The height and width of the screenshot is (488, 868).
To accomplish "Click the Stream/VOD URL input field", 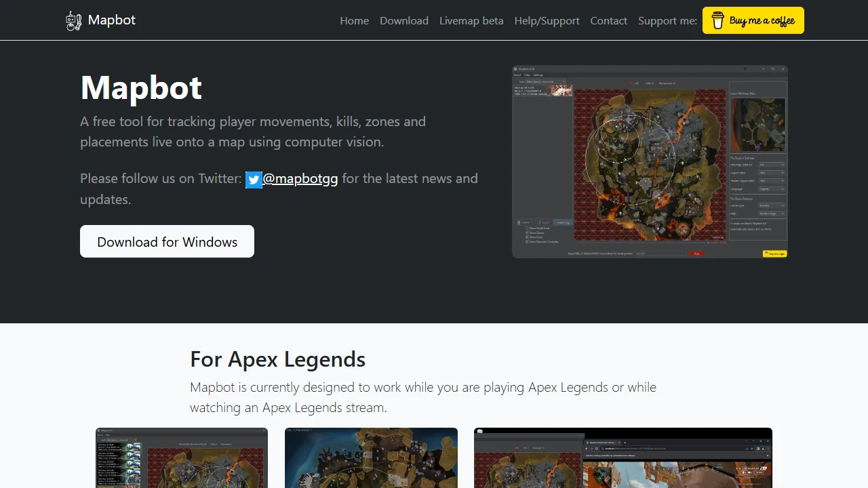I will [x=660, y=253].
